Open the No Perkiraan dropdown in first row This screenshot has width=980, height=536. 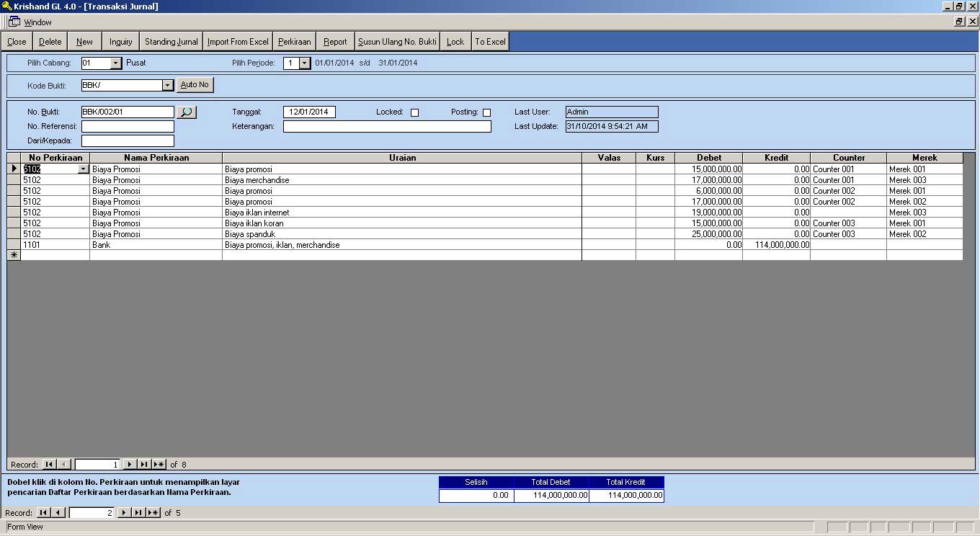point(83,169)
